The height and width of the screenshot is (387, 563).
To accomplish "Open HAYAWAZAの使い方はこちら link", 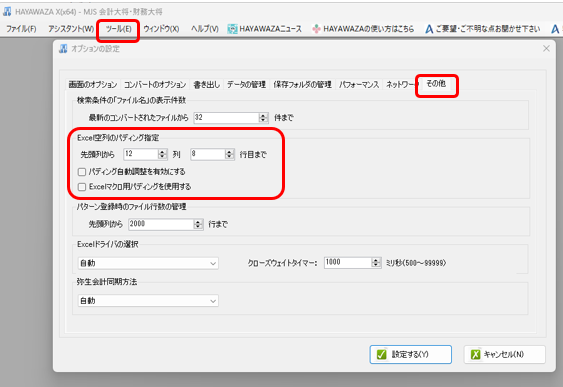I will [368, 29].
